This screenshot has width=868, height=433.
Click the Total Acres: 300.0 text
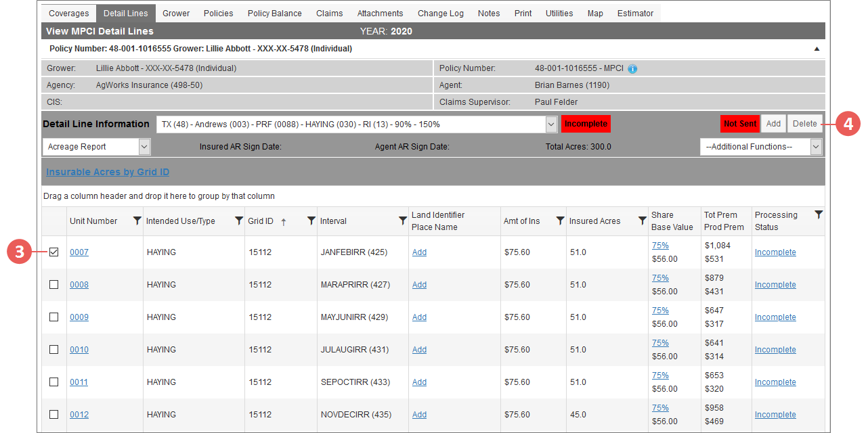pos(578,147)
